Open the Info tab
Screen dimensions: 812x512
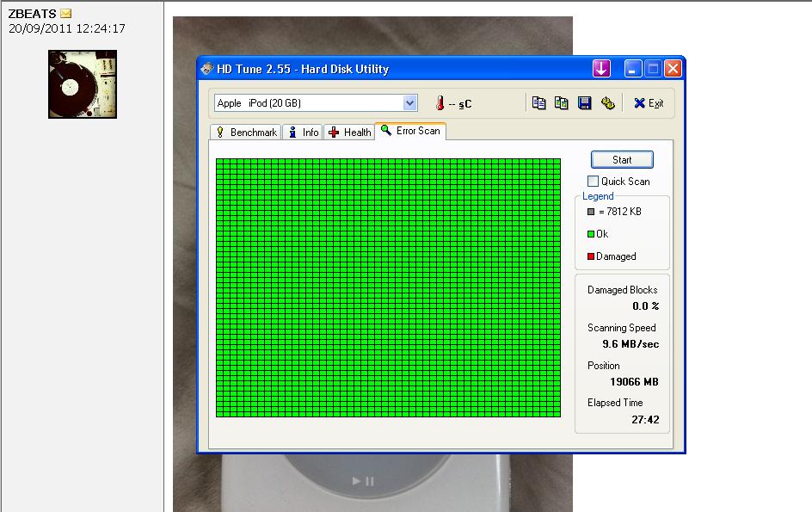tap(303, 133)
